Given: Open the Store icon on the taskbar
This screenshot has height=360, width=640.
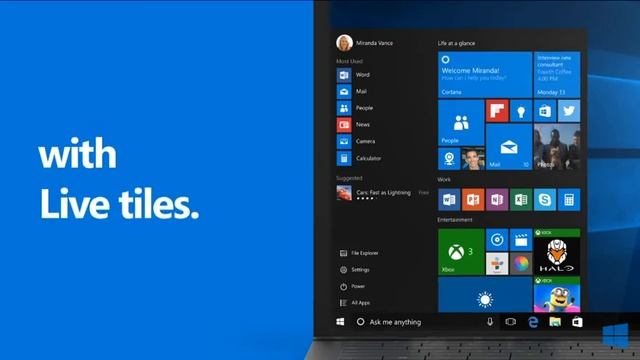Looking at the screenshot, I should click(x=577, y=322).
